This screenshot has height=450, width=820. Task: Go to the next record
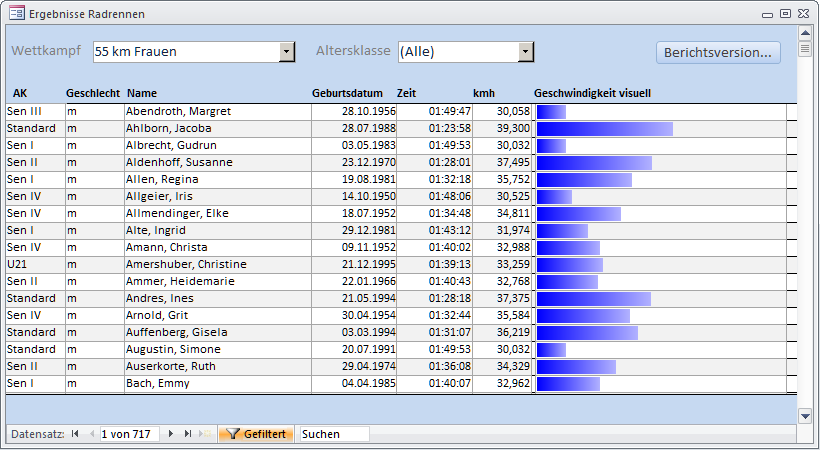[171, 434]
